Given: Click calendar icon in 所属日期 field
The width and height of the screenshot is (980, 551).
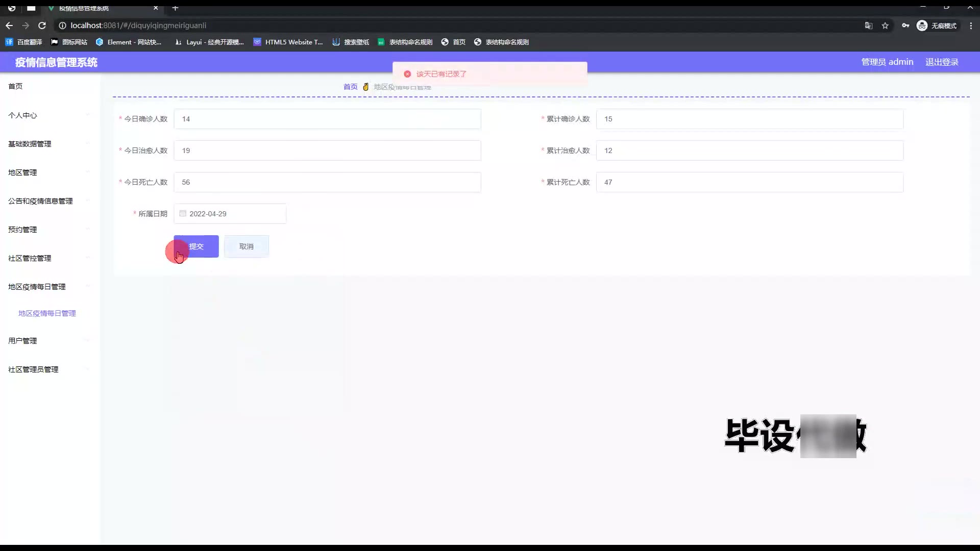Looking at the screenshot, I should tap(183, 214).
